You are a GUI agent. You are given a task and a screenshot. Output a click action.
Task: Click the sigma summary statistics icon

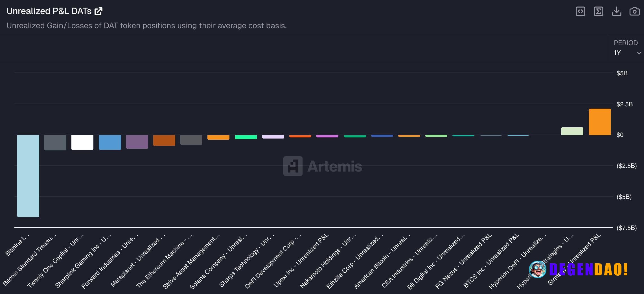tap(599, 12)
